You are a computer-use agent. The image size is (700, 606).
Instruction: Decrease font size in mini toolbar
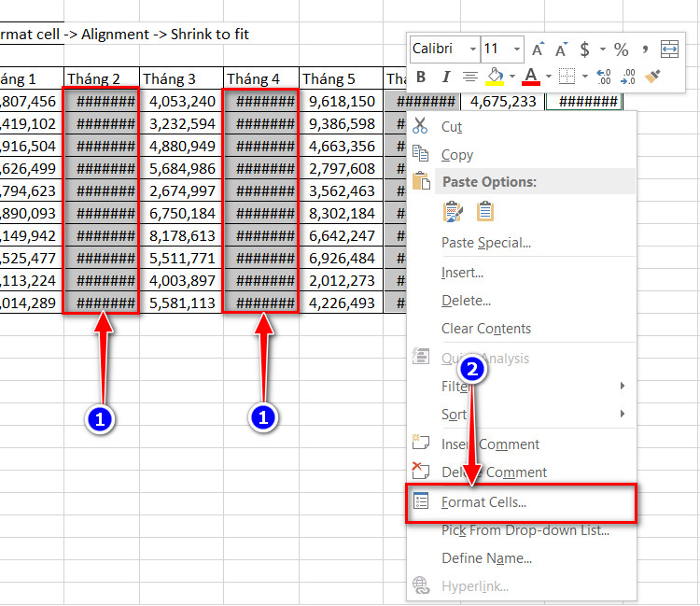point(561,49)
